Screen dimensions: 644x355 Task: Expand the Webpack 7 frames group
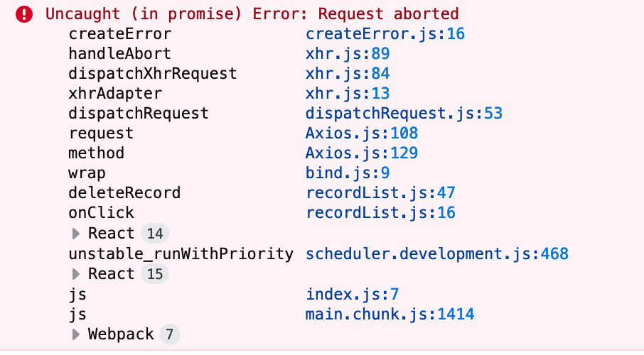point(77,334)
